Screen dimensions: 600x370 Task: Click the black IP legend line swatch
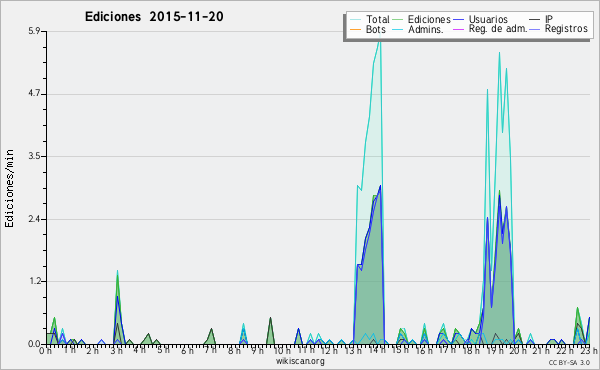point(535,20)
